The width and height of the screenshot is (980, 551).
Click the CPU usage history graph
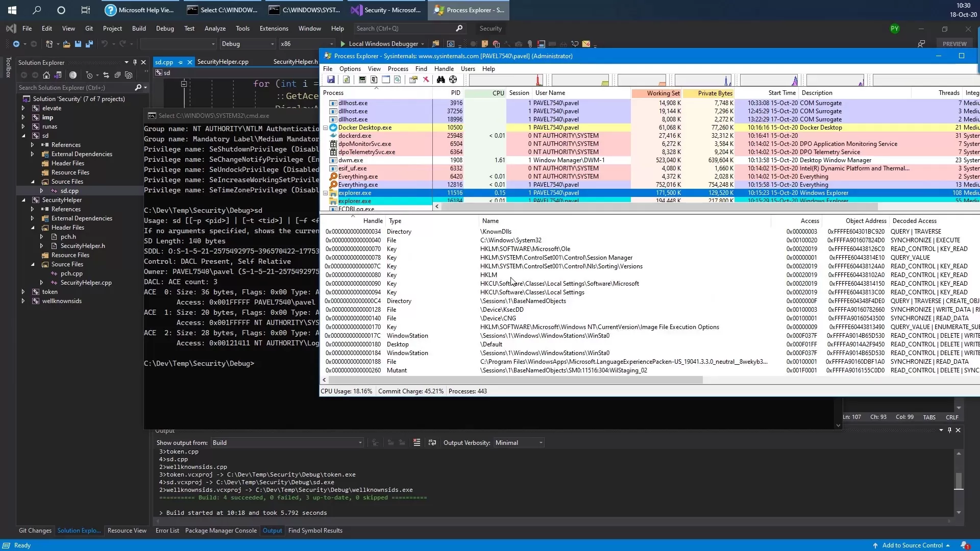(x=505, y=80)
